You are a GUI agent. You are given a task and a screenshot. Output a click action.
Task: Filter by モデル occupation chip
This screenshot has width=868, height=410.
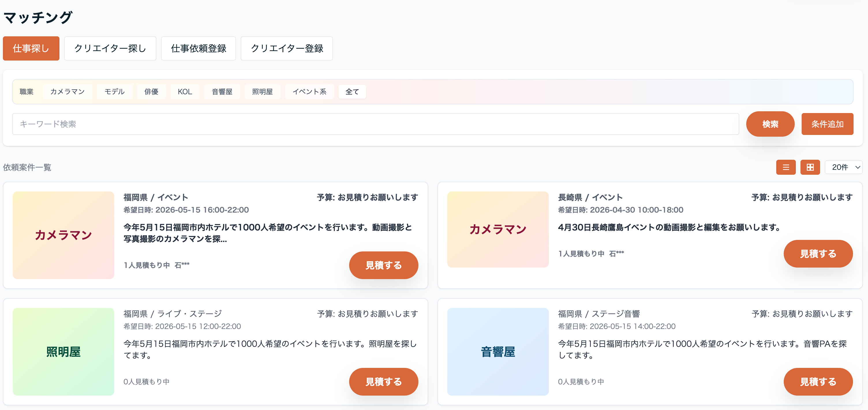pos(114,92)
